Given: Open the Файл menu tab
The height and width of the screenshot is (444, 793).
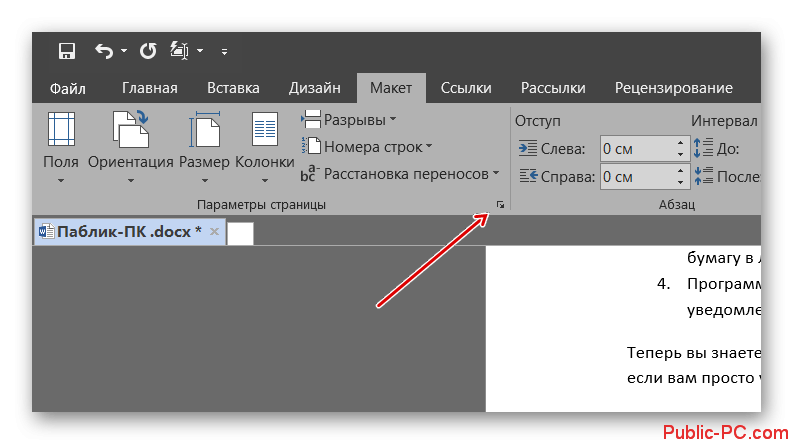Looking at the screenshot, I should pos(68,88).
